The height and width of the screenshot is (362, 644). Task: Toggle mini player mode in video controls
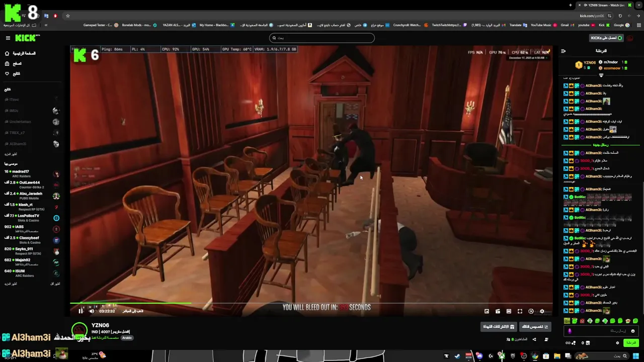click(x=487, y=311)
